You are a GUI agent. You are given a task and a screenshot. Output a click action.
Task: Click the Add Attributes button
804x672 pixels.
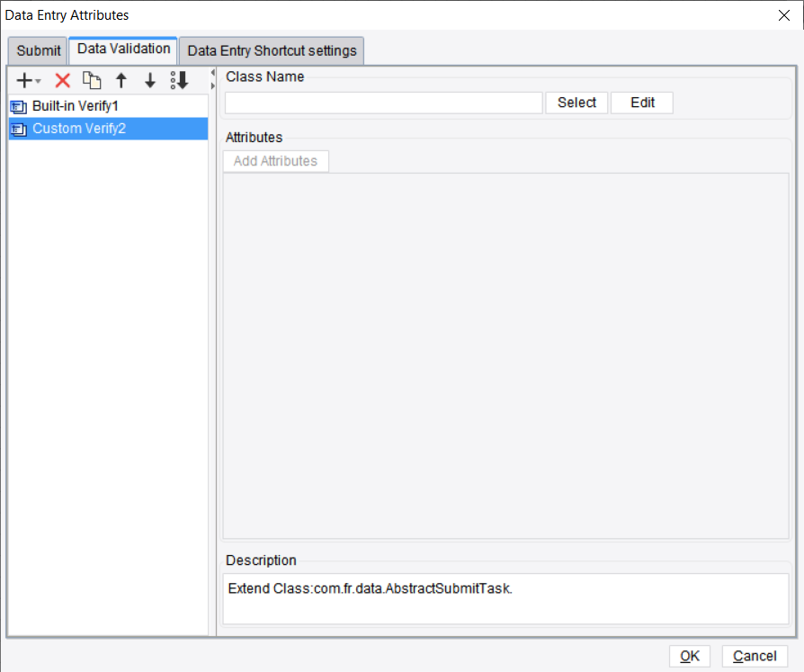[276, 161]
